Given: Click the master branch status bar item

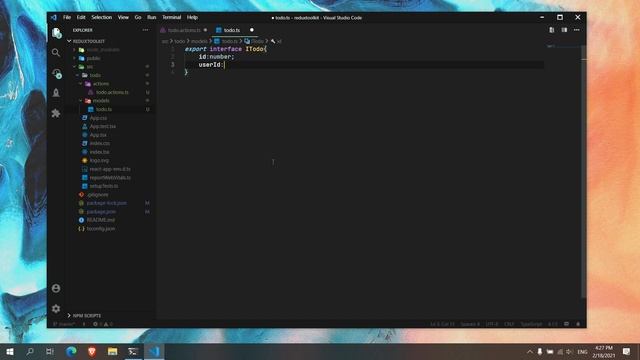Looking at the screenshot, I should 64,324.
